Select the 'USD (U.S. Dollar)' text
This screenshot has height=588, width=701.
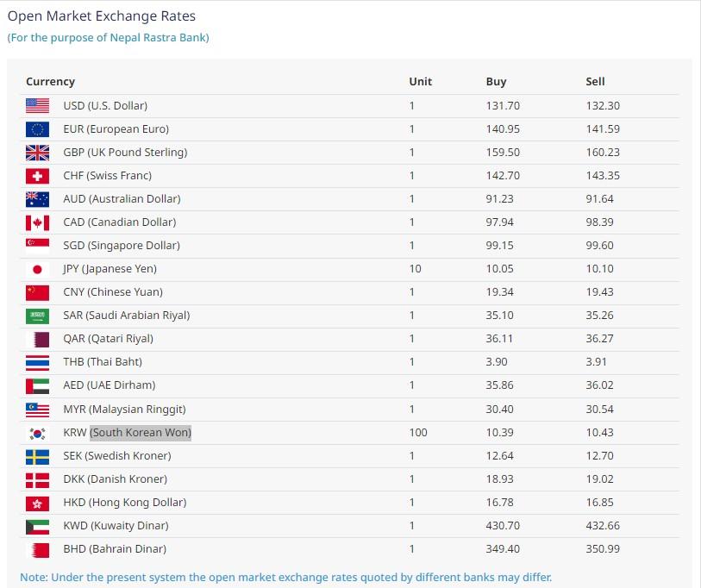(x=105, y=106)
